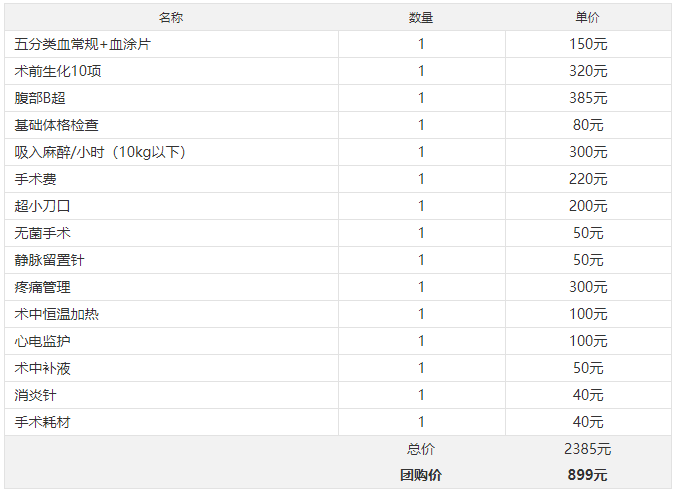
Task: Click the 术前生化10项 item
Action: click(x=58, y=71)
